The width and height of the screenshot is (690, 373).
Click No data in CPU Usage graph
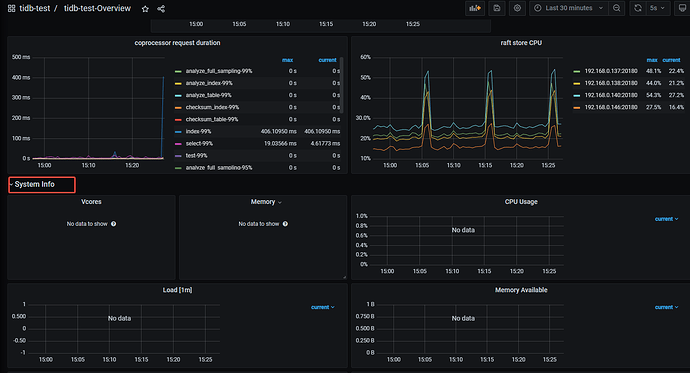463,230
